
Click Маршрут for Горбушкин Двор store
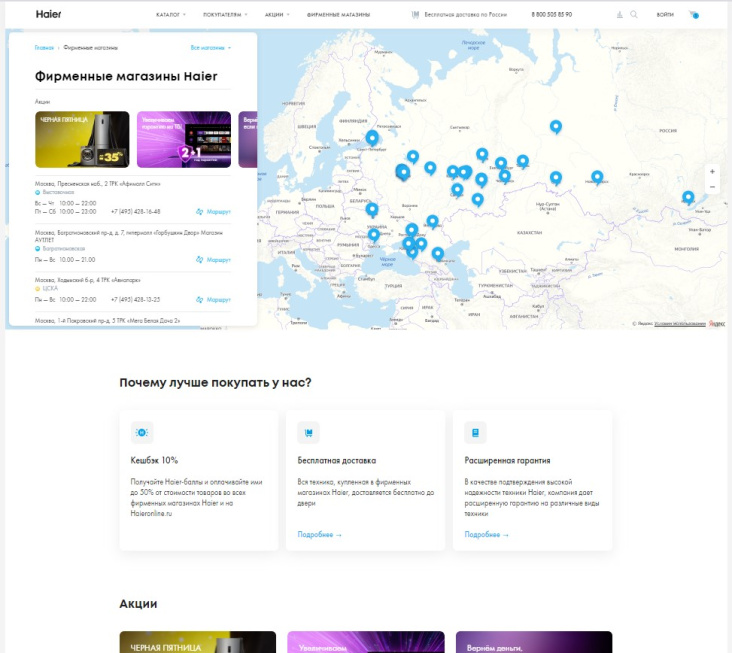click(x=213, y=260)
